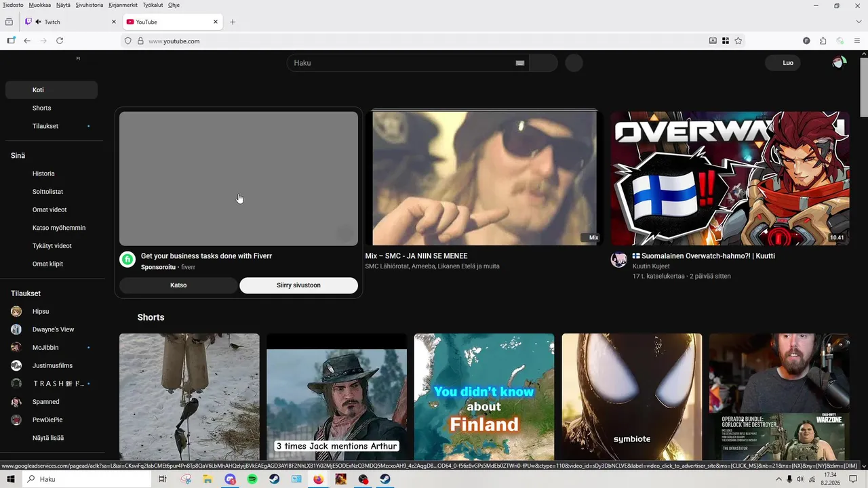Open Tykätyt videot in the sidebar
The image size is (868, 488).
pyautogui.click(x=52, y=246)
